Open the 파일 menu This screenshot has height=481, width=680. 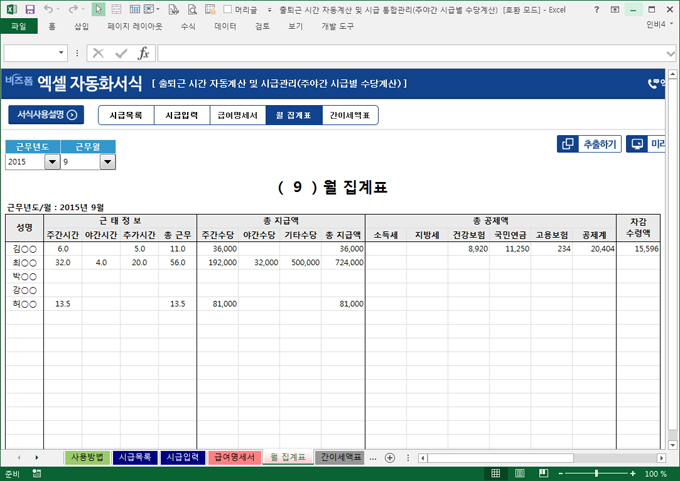pyautogui.click(x=18, y=27)
